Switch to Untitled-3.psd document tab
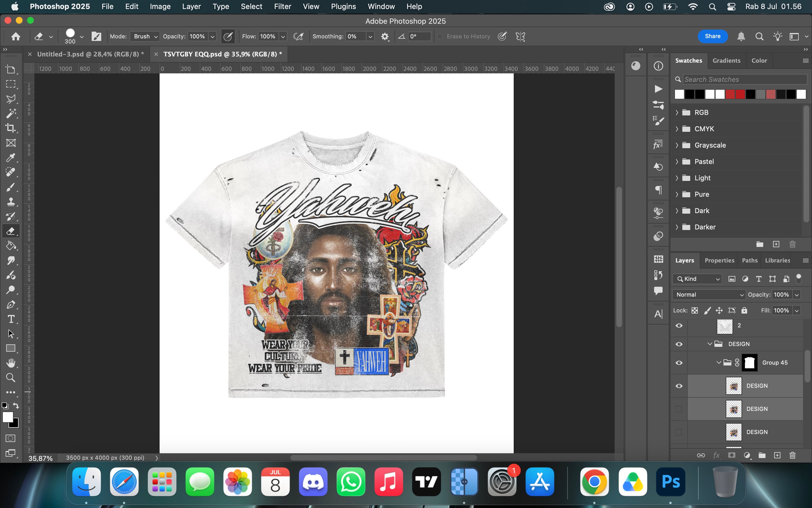The width and height of the screenshot is (812, 508). click(x=90, y=54)
